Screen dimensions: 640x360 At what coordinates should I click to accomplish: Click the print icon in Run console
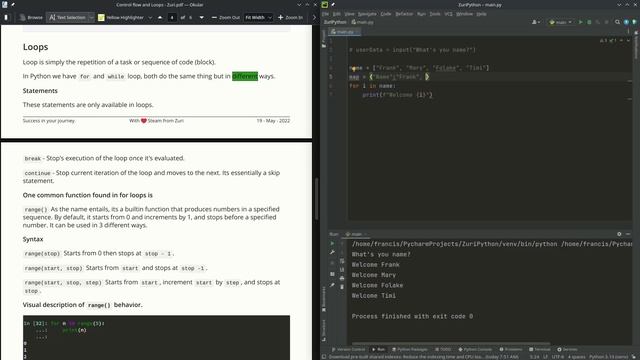point(342,278)
